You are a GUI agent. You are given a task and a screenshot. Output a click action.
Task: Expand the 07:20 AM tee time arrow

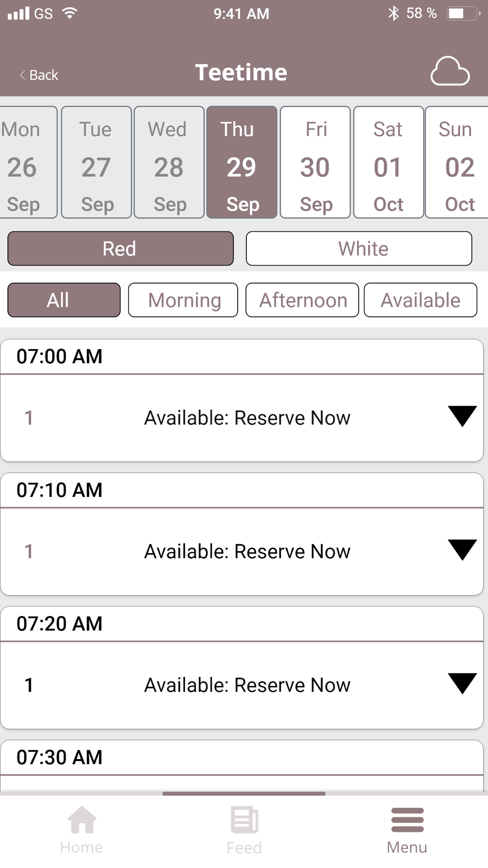pyautogui.click(x=462, y=684)
